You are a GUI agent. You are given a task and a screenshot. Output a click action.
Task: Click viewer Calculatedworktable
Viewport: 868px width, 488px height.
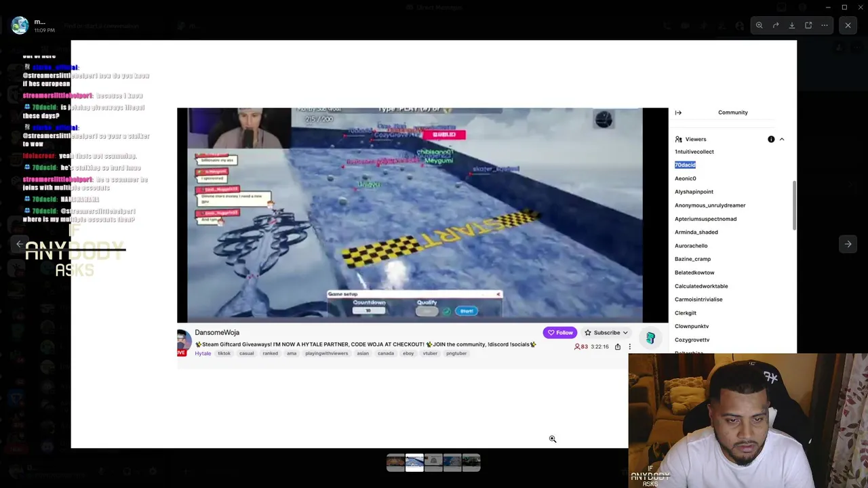701,286
